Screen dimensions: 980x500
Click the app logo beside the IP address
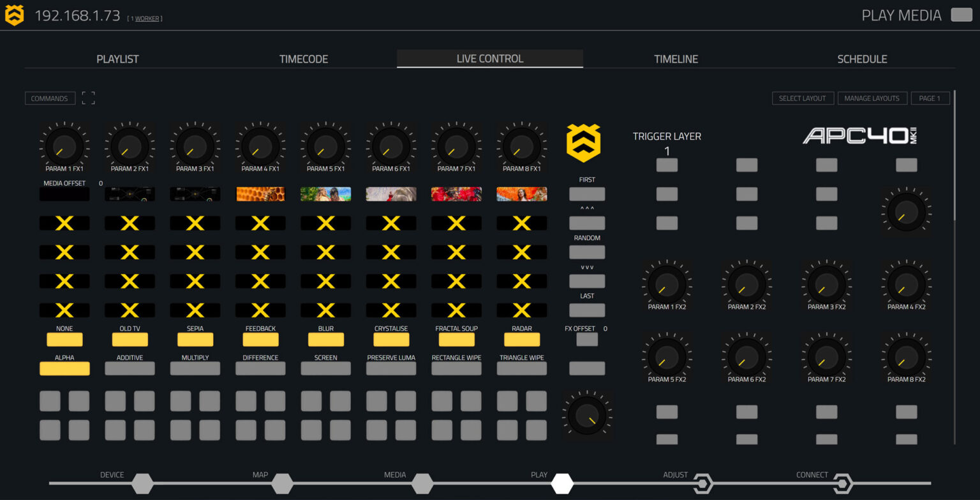pyautogui.click(x=14, y=14)
